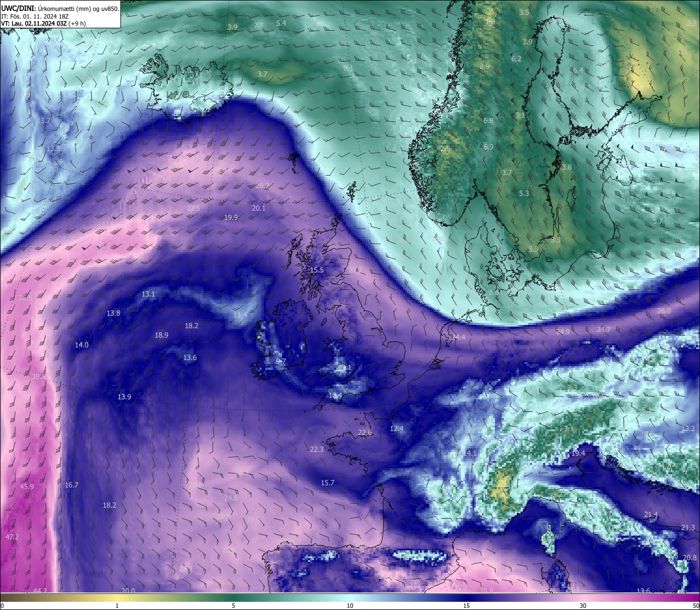Click the 14.0 value on the map
Viewport: 700px width, 610px height.
[81, 345]
